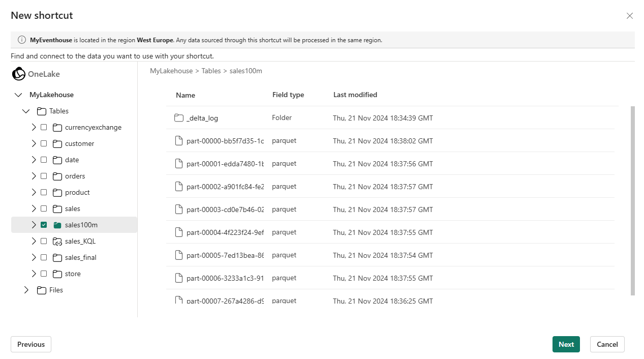Check the sales_final table checkbox

click(x=44, y=257)
